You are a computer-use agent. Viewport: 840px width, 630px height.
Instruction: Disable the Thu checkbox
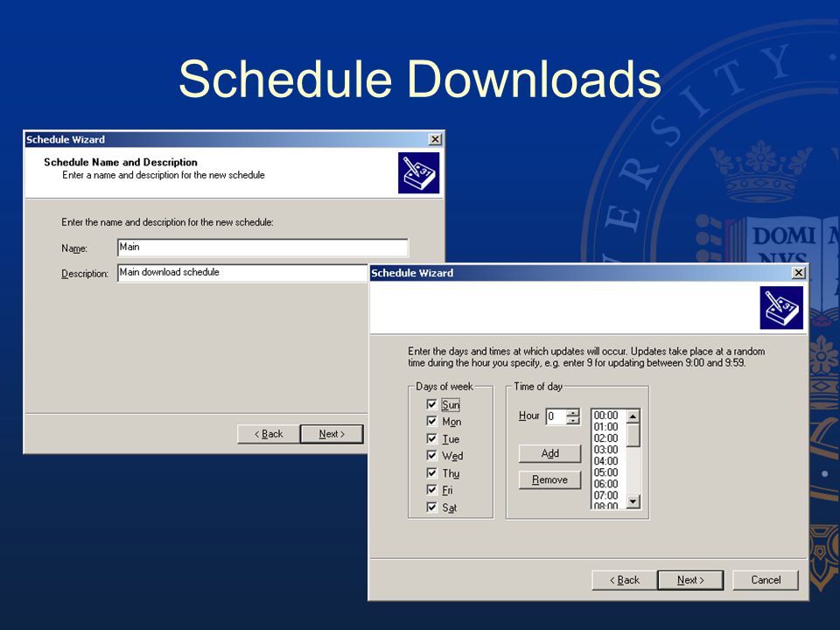[x=431, y=472]
